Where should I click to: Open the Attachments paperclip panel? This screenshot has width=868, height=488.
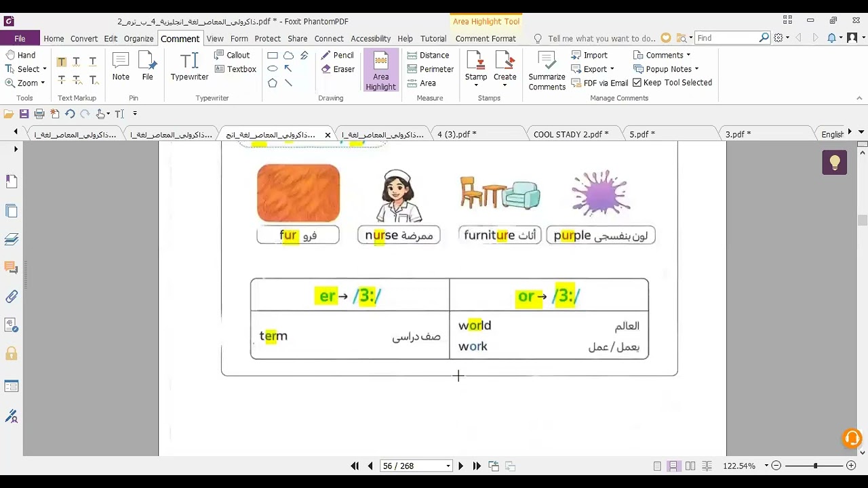coord(12,296)
